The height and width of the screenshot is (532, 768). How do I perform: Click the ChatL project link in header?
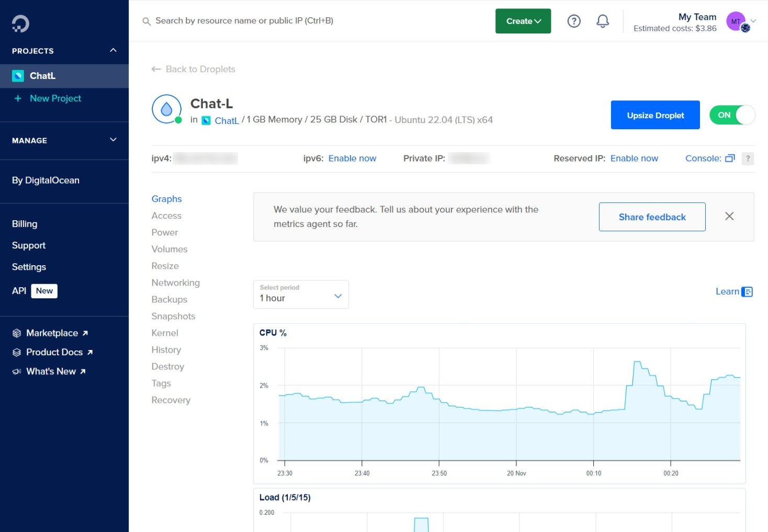(x=227, y=121)
